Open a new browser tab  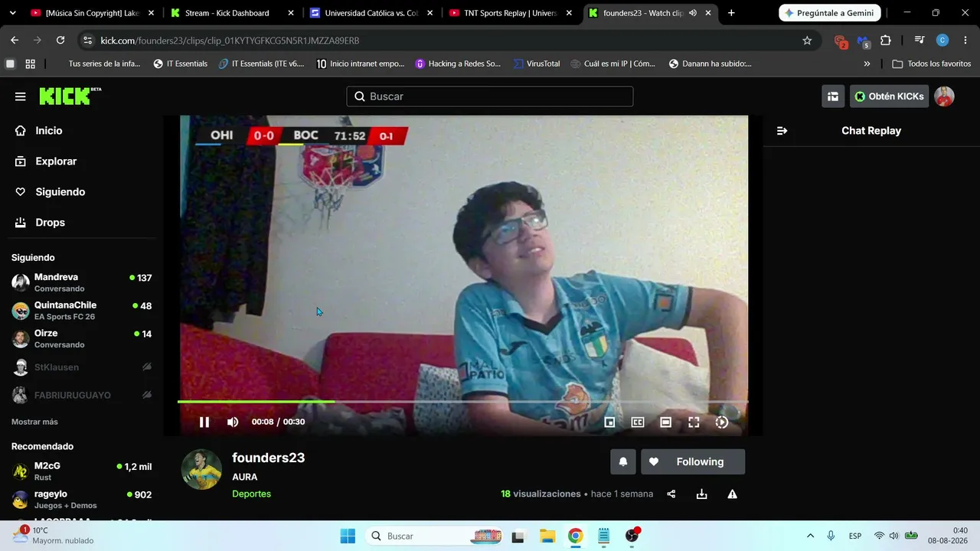[x=731, y=13]
